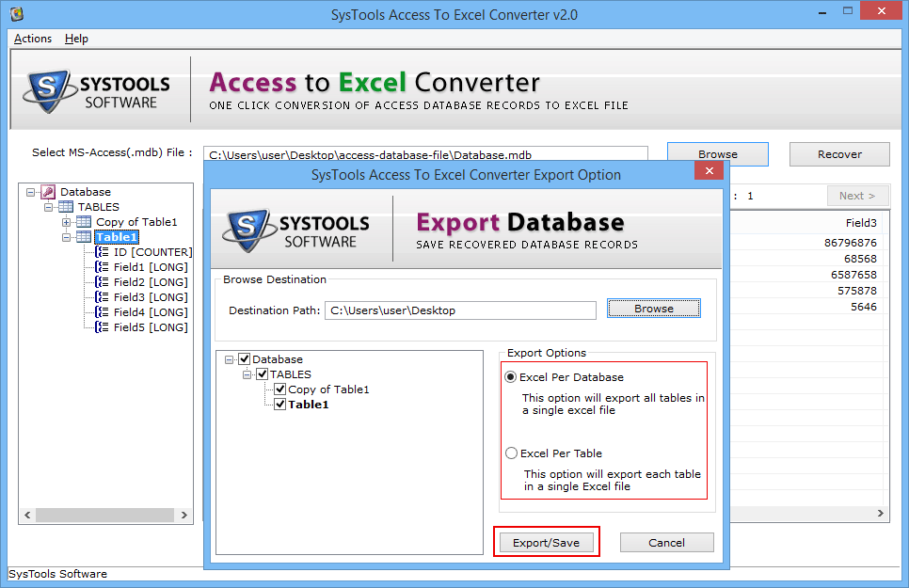
Task: Click the Field3 column header
Action: 861,223
